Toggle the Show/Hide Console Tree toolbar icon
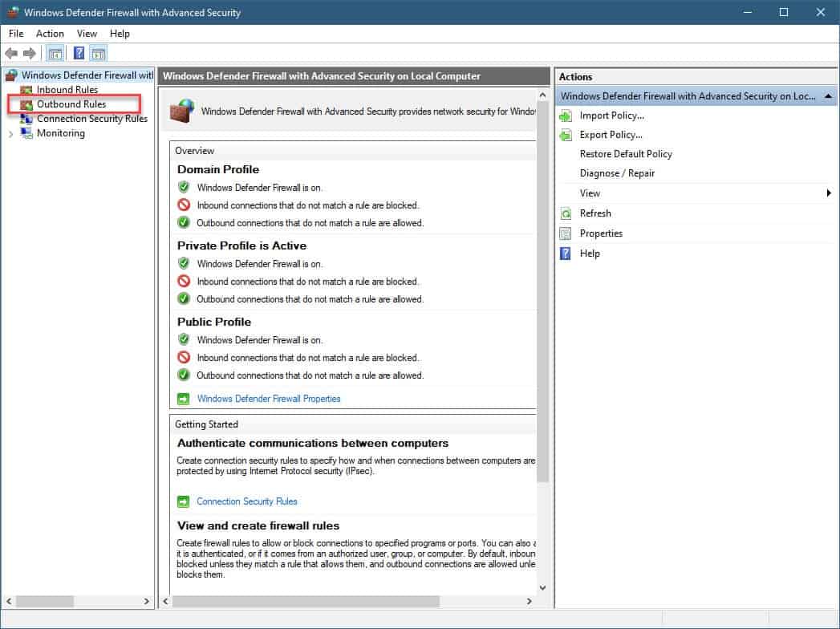This screenshot has width=840, height=629. point(55,54)
